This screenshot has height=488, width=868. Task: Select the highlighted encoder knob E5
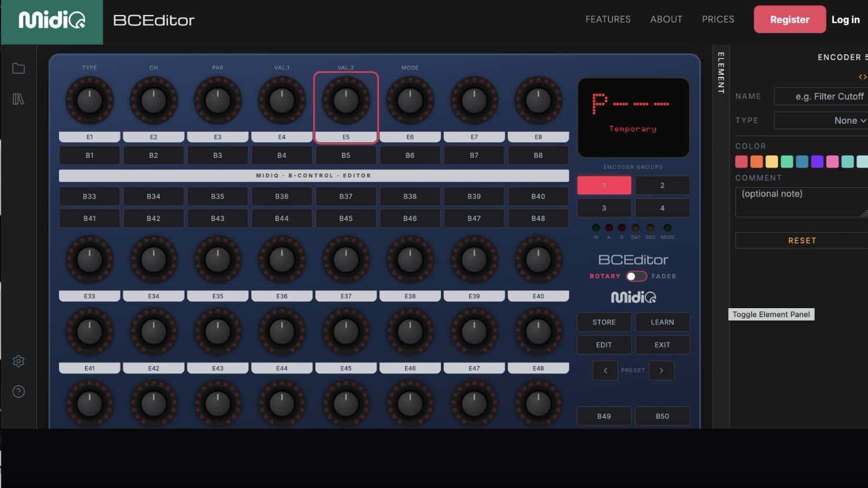(346, 101)
